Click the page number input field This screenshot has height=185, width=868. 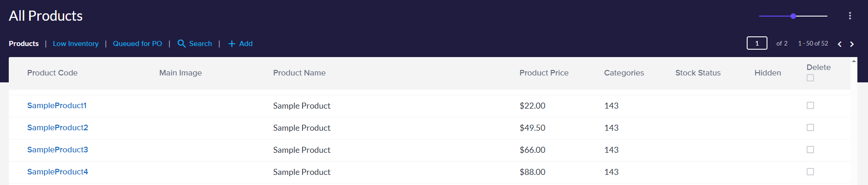[x=756, y=43]
